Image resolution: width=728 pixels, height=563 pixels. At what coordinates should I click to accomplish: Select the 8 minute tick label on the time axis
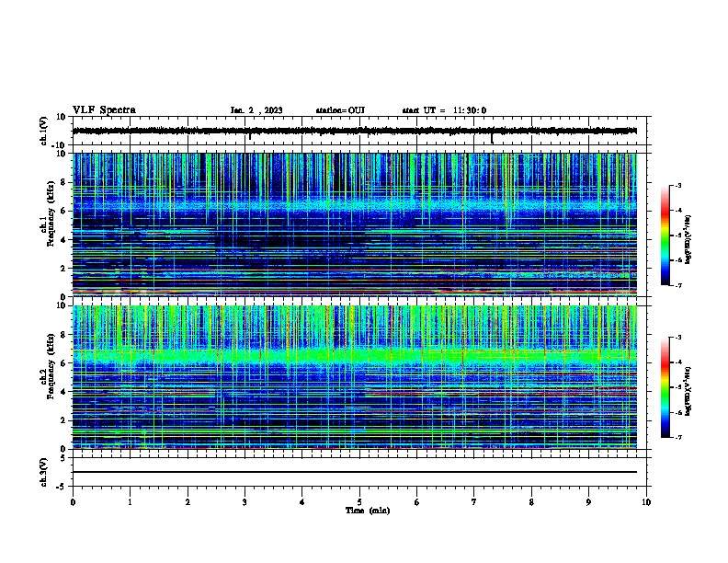531,502
